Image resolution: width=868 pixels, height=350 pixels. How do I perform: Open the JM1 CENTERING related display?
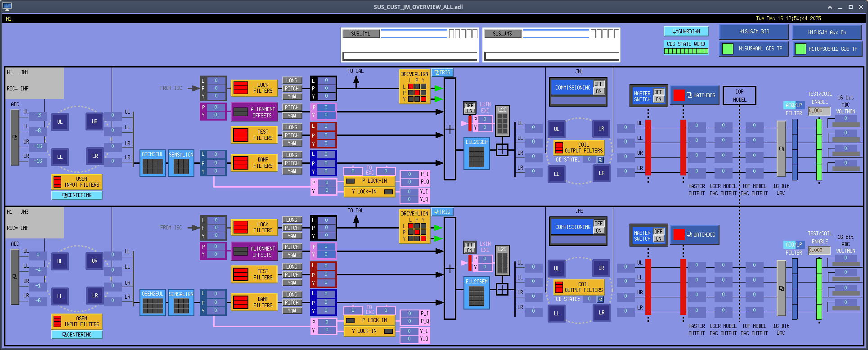point(77,195)
